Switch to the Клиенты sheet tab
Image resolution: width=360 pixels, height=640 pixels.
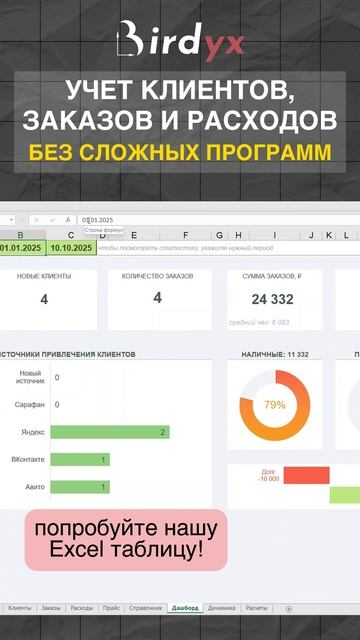(x=20, y=608)
